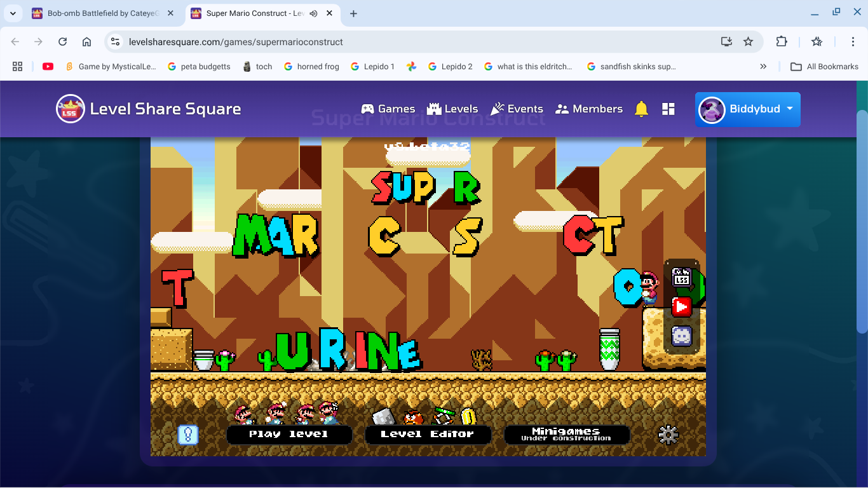The height and width of the screenshot is (488, 868).
Task: Bookmark this page with the star
Action: [x=749, y=41]
